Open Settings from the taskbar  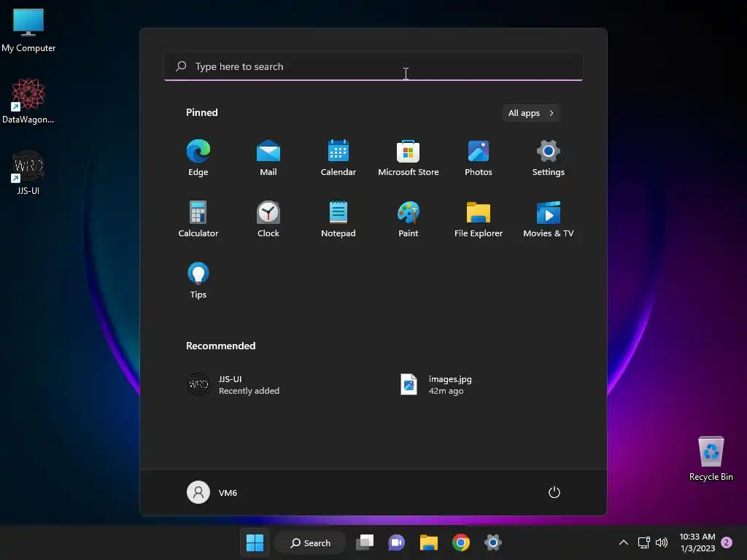point(493,542)
